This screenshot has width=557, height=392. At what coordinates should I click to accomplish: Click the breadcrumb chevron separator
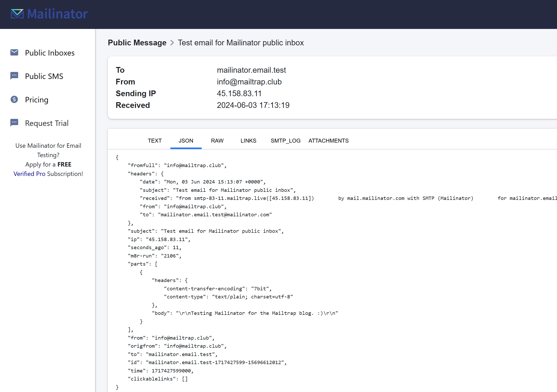(172, 42)
